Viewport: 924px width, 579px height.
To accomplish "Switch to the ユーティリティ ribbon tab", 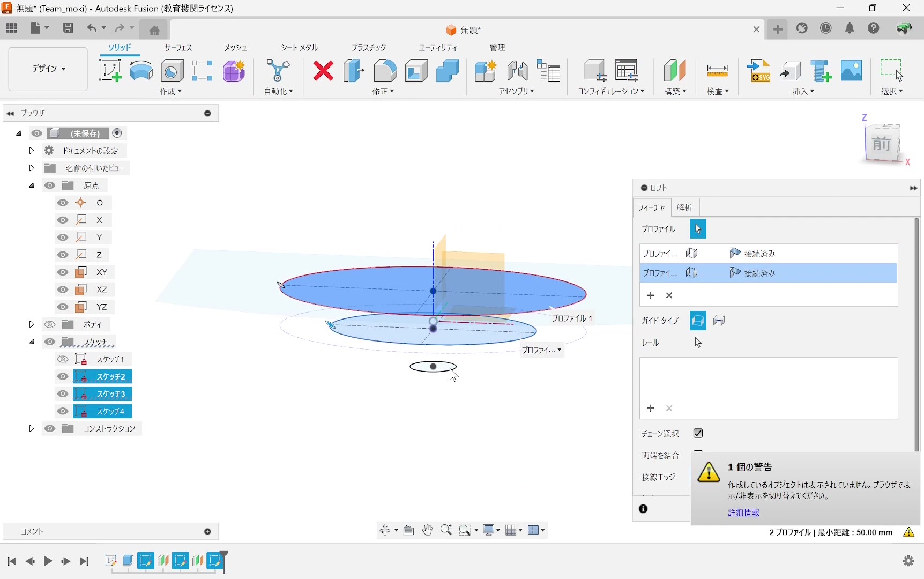I will pos(438,48).
